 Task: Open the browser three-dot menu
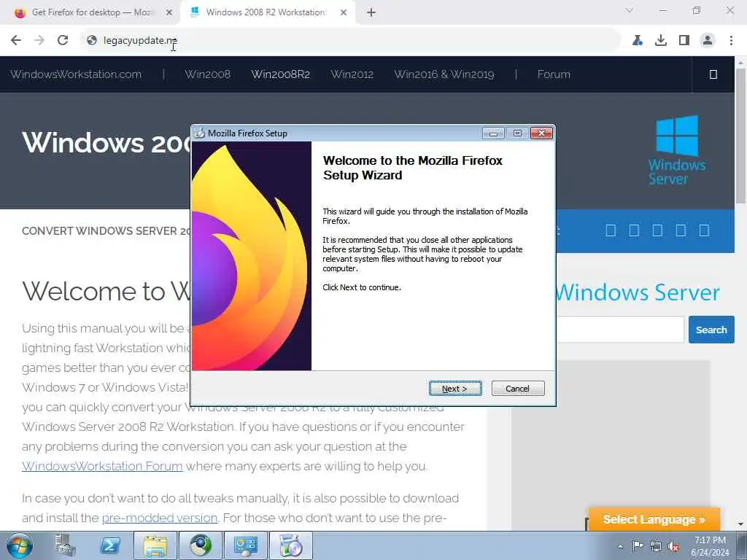tap(731, 41)
